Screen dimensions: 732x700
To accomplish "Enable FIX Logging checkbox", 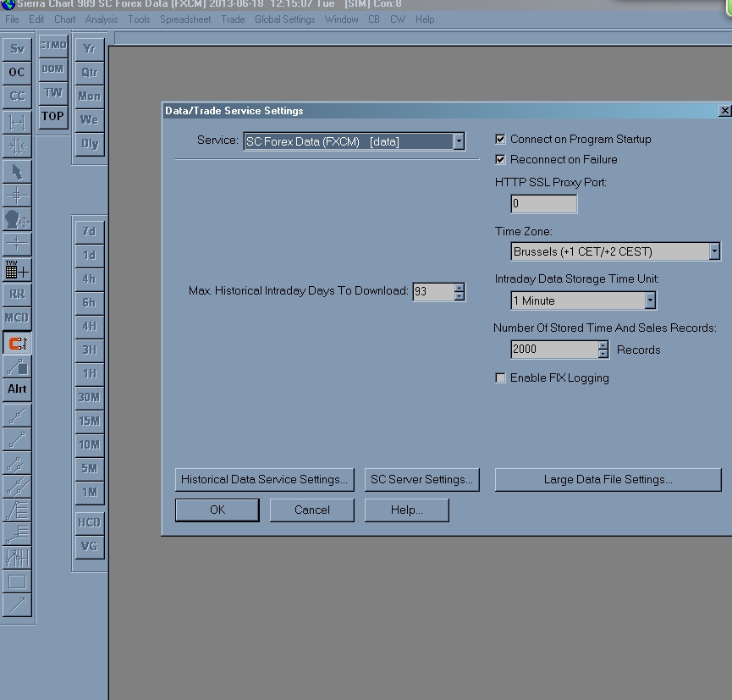I will click(500, 378).
